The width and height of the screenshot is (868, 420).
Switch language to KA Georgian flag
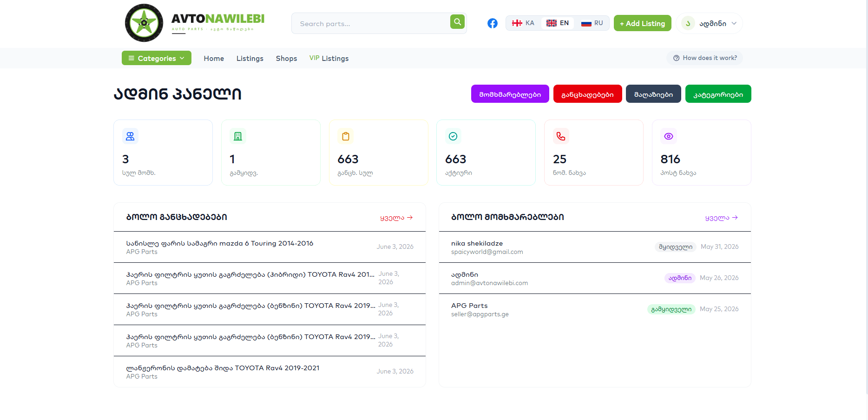click(x=523, y=23)
